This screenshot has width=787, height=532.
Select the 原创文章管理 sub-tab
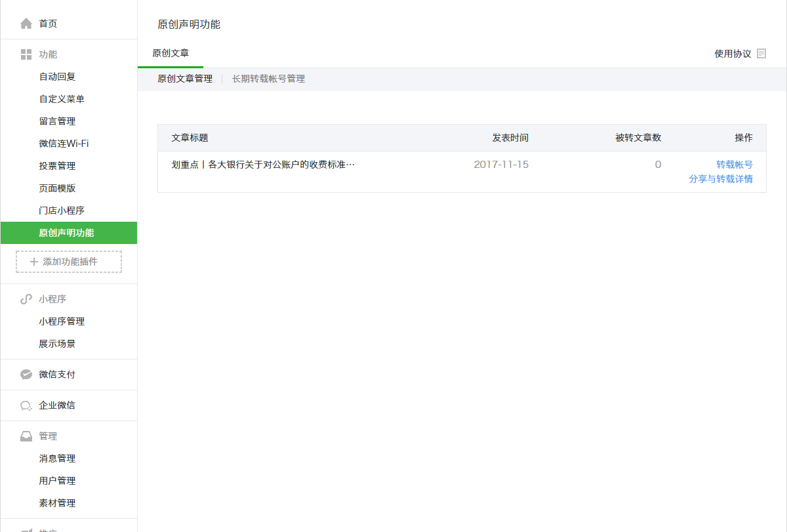point(185,79)
